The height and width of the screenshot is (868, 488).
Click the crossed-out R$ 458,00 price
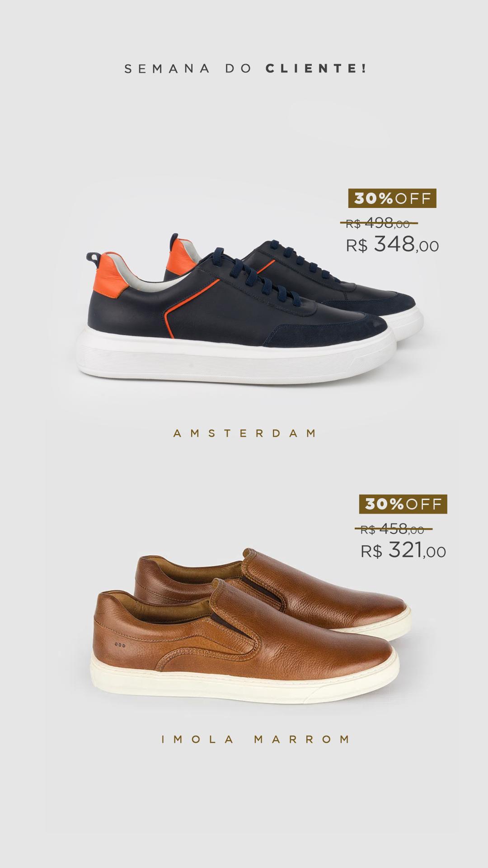point(393,528)
